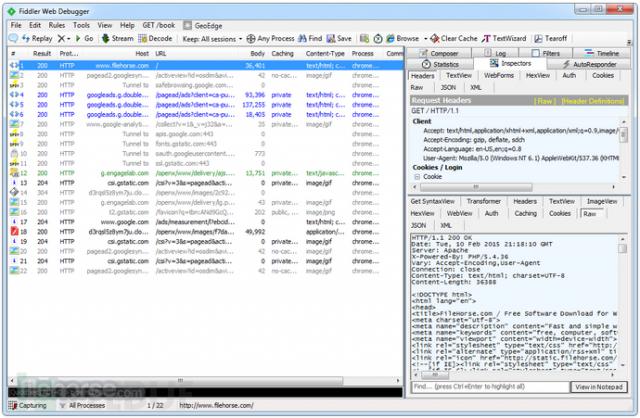Switch to the Composer tab
The height and width of the screenshot is (418, 640).
pos(439,53)
